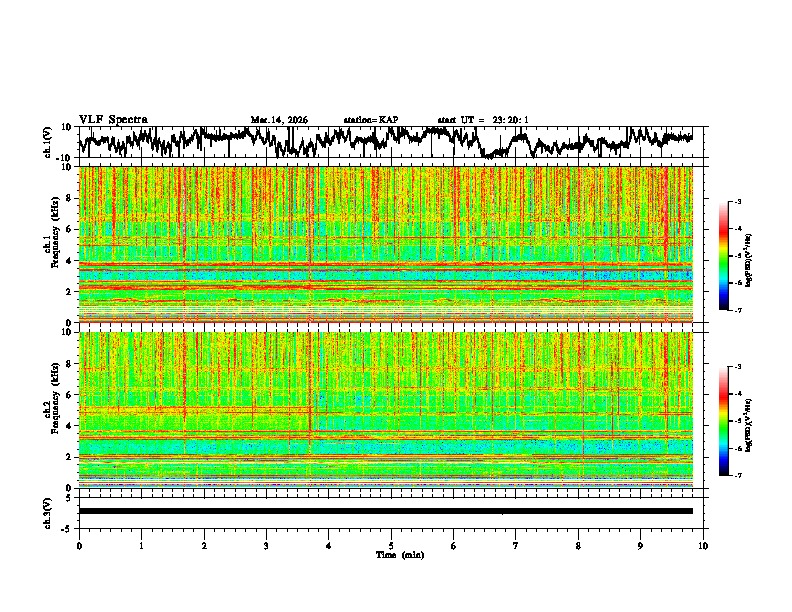Click time axis tick label "7"

coord(516,546)
